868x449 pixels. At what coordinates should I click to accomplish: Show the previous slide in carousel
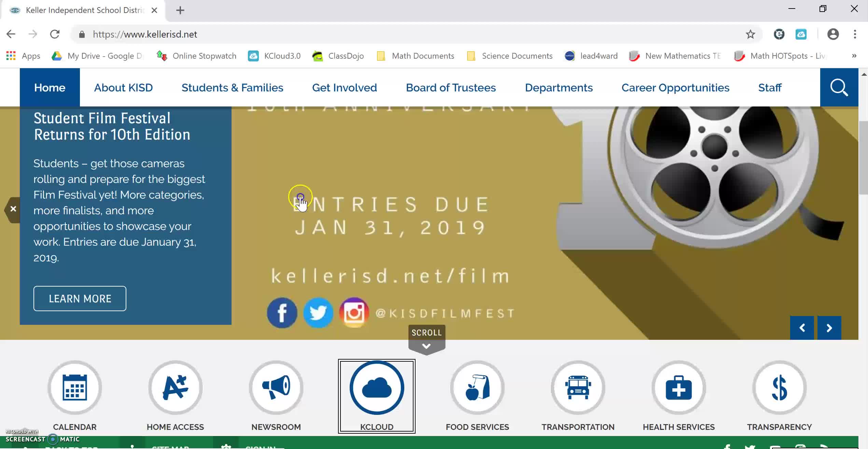802,328
